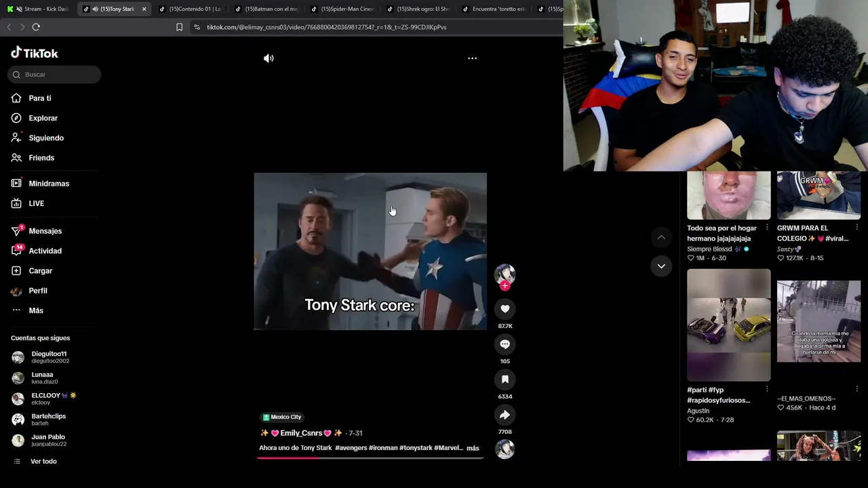Mute the TikTok video sound
This screenshot has height=488, width=868.
point(269,58)
